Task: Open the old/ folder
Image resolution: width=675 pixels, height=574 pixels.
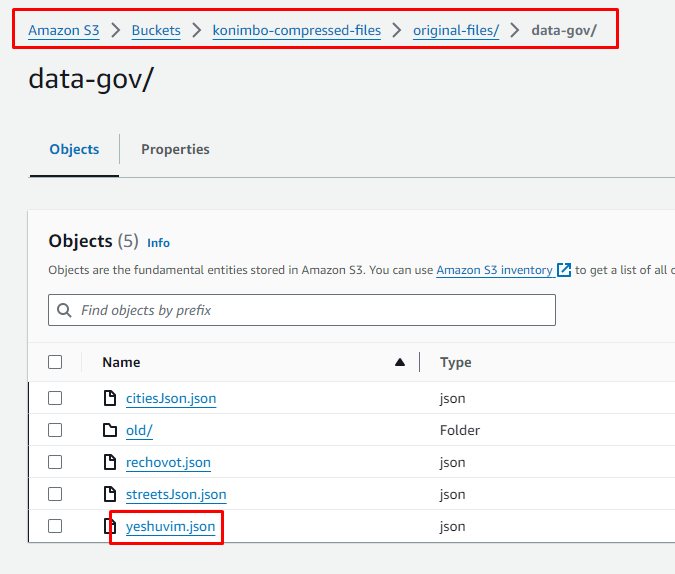Action: pyautogui.click(x=139, y=430)
